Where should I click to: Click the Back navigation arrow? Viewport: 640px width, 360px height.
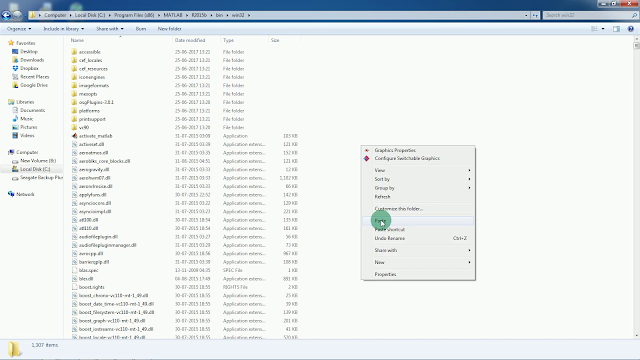coord(6,15)
